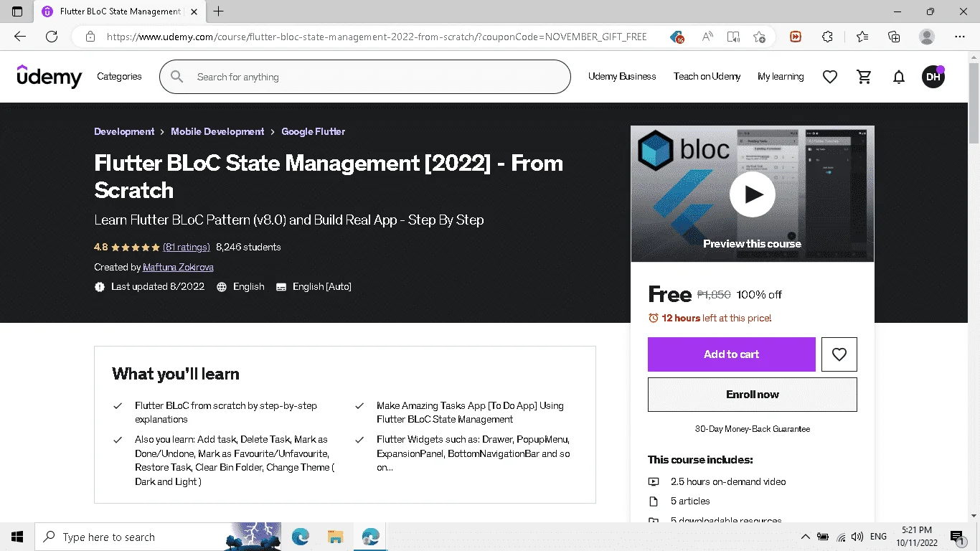980x551 pixels.
Task: Open Udemy Business link
Action: tap(622, 77)
